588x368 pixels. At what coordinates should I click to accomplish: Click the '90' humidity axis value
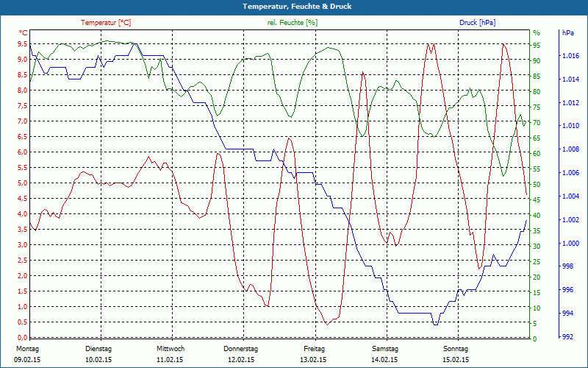coord(537,61)
